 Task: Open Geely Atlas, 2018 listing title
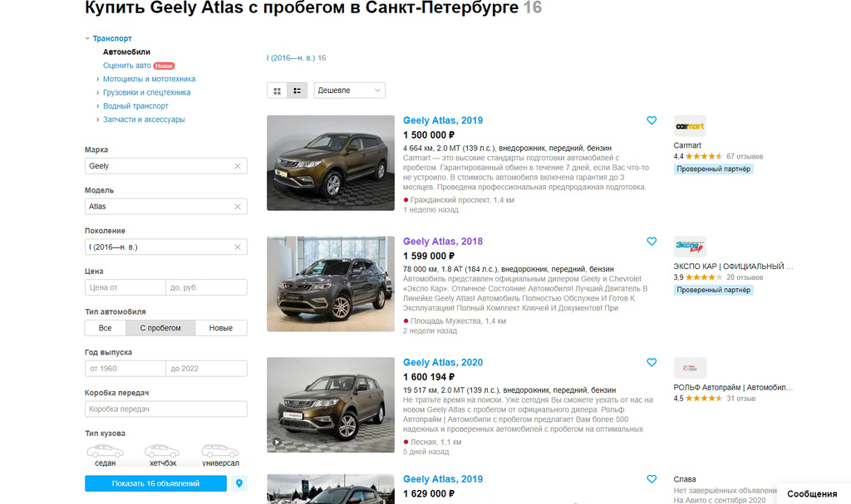pyautogui.click(x=443, y=242)
